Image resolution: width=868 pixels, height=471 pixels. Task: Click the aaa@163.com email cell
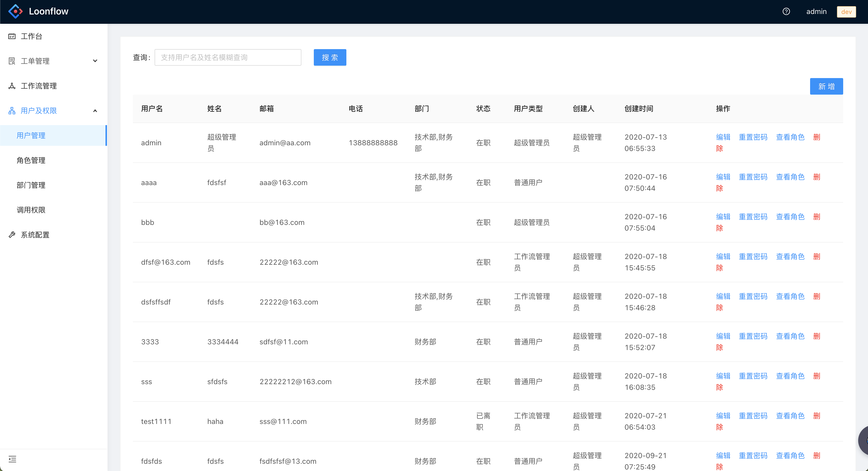(283, 183)
